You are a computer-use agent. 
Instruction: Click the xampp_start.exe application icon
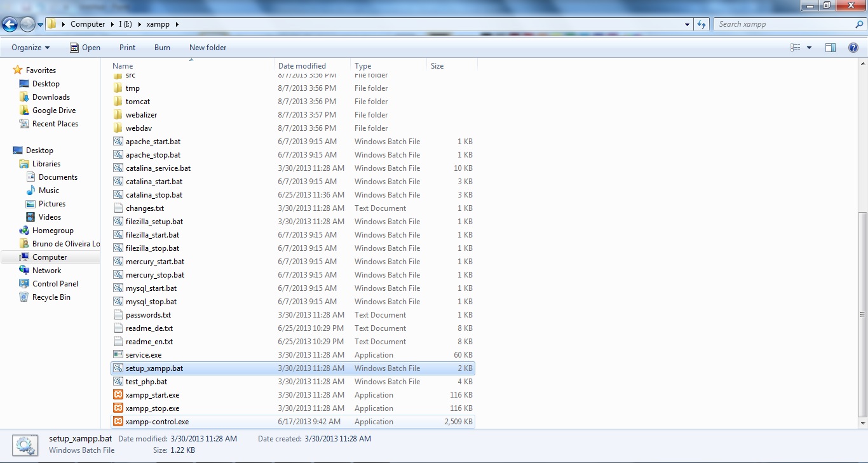tap(118, 395)
